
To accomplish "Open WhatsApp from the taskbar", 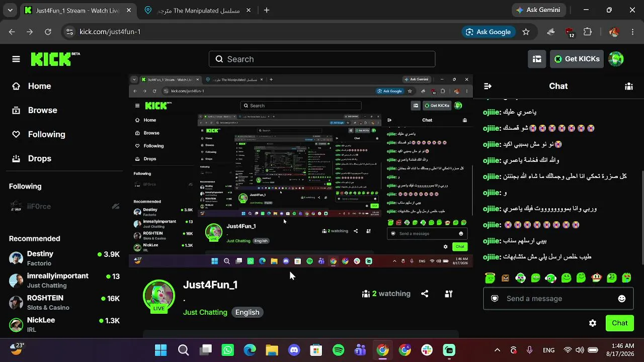I will (228, 350).
